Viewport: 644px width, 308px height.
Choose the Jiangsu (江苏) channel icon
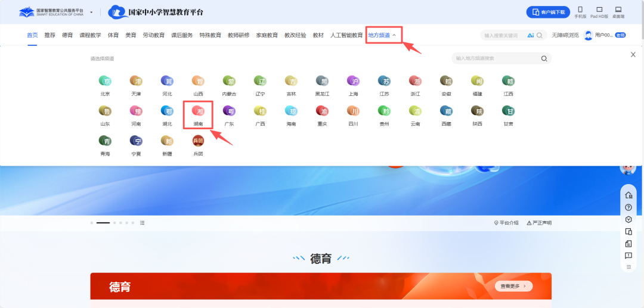point(385,81)
